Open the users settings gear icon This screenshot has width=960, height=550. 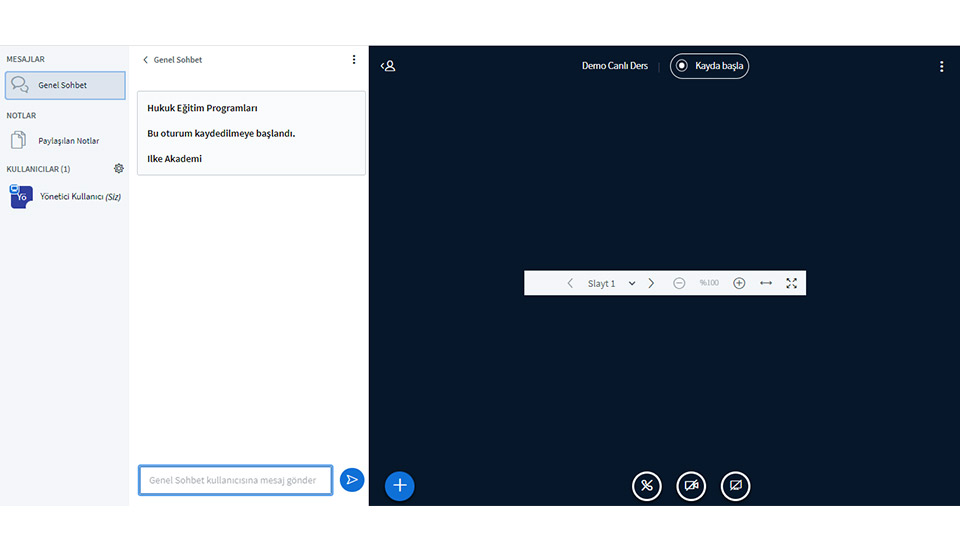tap(119, 168)
